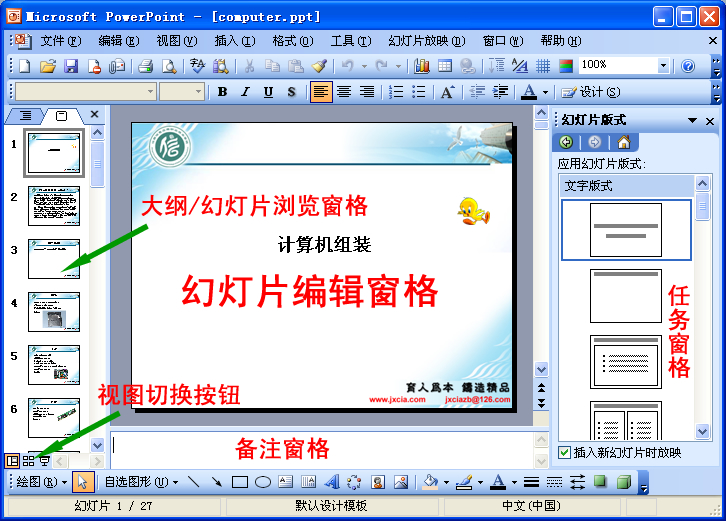Open the zoom percentage dropdown
Image resolution: width=726 pixels, height=521 pixels.
[x=663, y=66]
